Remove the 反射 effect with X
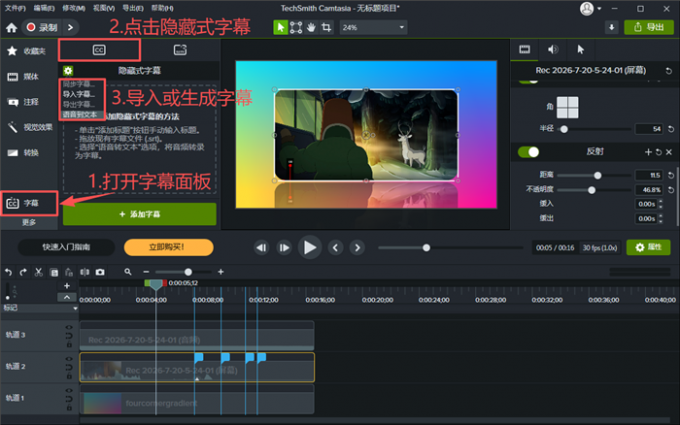The image size is (680, 425). click(669, 152)
